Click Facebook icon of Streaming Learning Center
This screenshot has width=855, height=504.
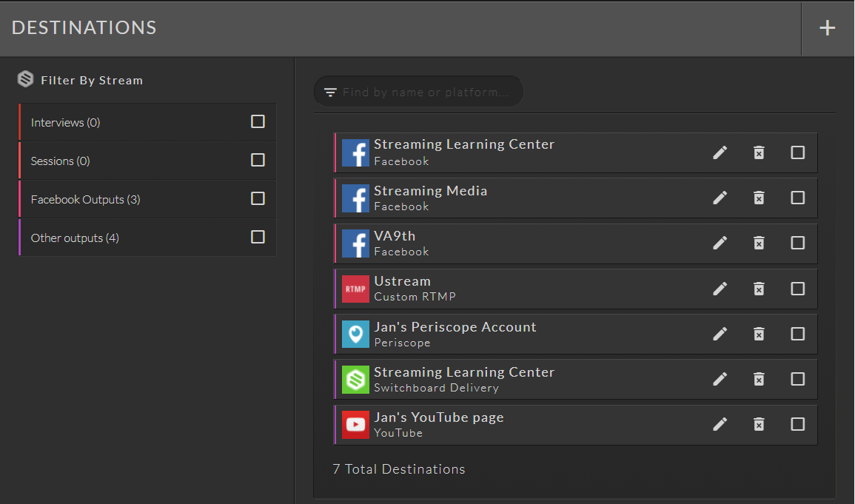coord(355,152)
